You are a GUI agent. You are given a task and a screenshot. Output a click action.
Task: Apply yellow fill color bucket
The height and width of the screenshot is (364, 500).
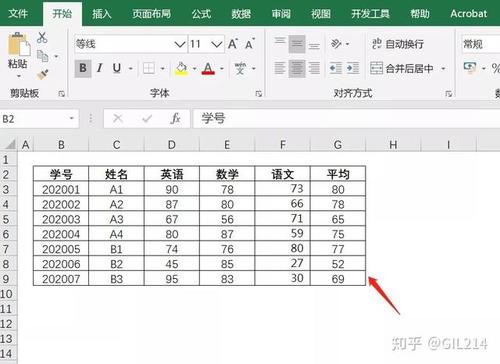[x=181, y=68]
